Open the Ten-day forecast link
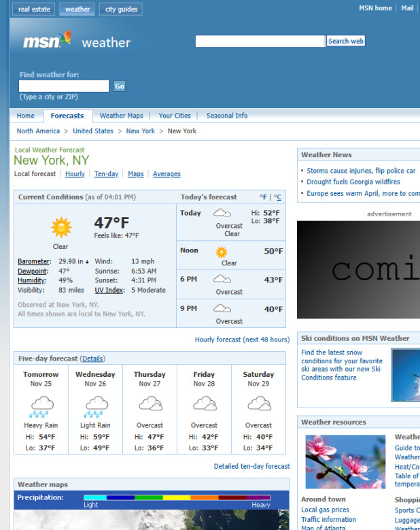 click(106, 174)
